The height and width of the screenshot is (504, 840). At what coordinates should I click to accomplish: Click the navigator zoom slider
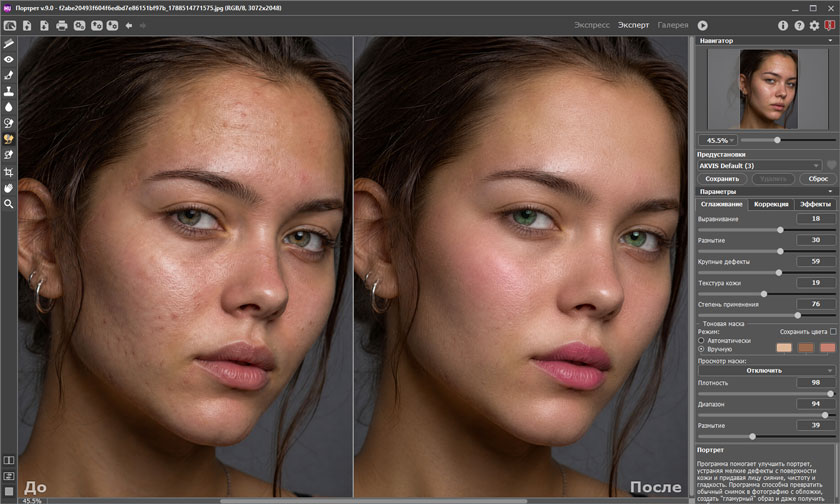(x=788, y=140)
